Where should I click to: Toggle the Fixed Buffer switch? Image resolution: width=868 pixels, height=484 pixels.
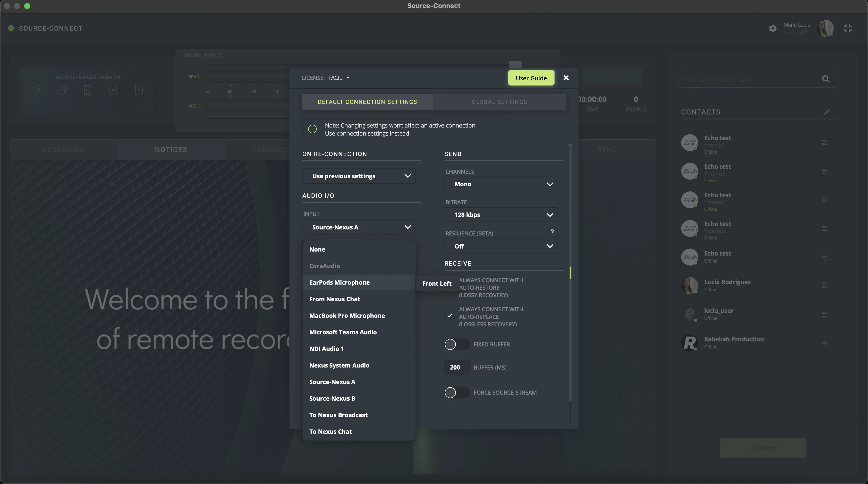tap(457, 345)
